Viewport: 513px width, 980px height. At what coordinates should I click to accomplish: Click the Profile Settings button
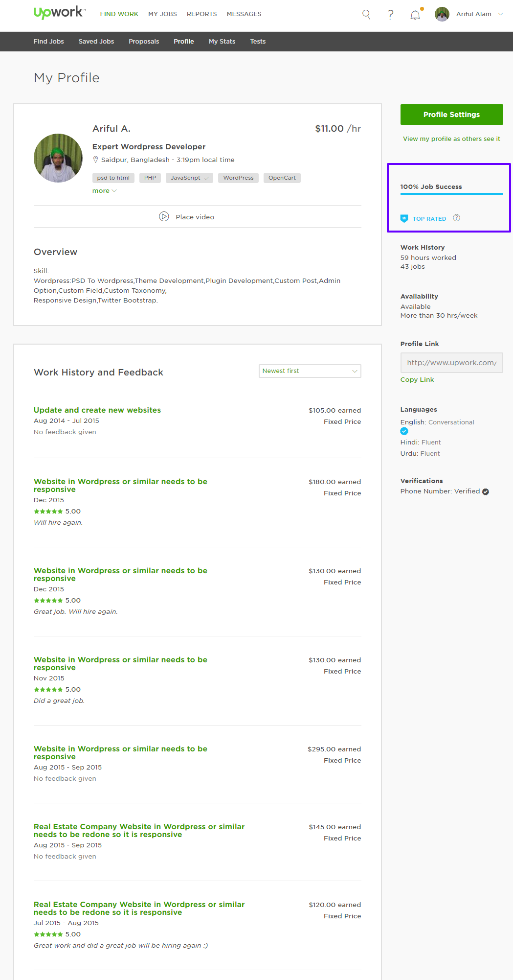452,115
